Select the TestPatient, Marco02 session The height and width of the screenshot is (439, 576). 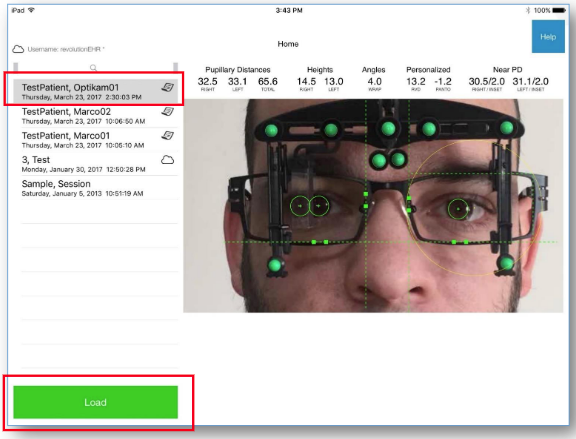point(96,116)
